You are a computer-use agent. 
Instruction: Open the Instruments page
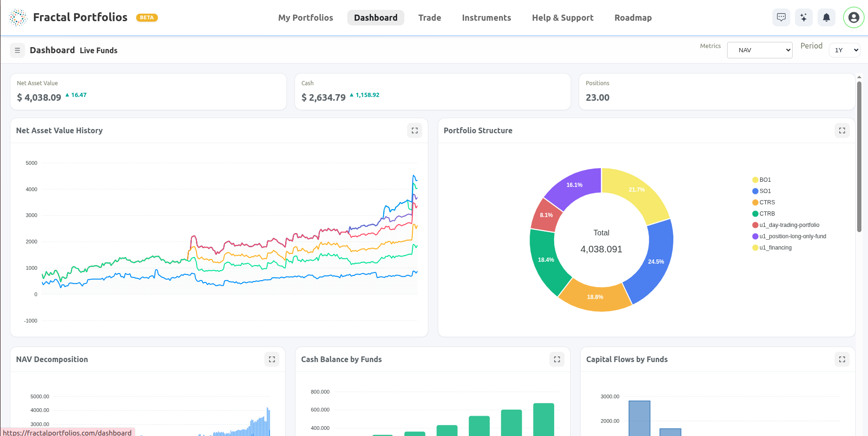(486, 17)
